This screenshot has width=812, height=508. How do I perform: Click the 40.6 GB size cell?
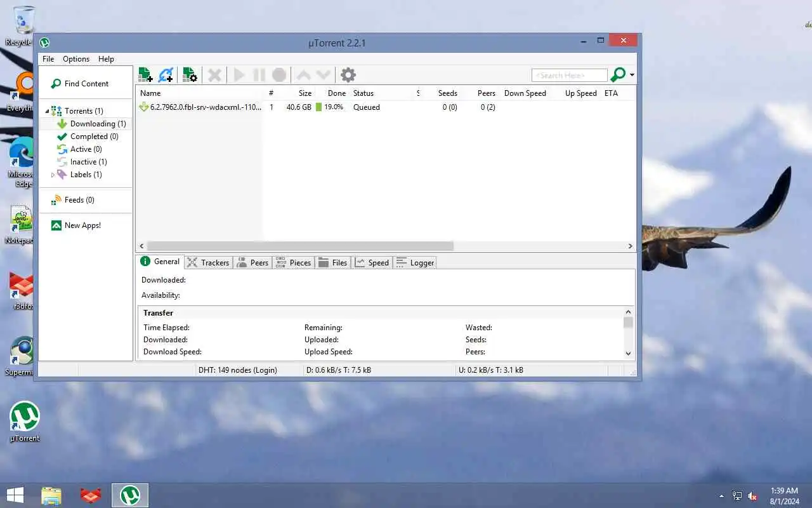(299, 107)
